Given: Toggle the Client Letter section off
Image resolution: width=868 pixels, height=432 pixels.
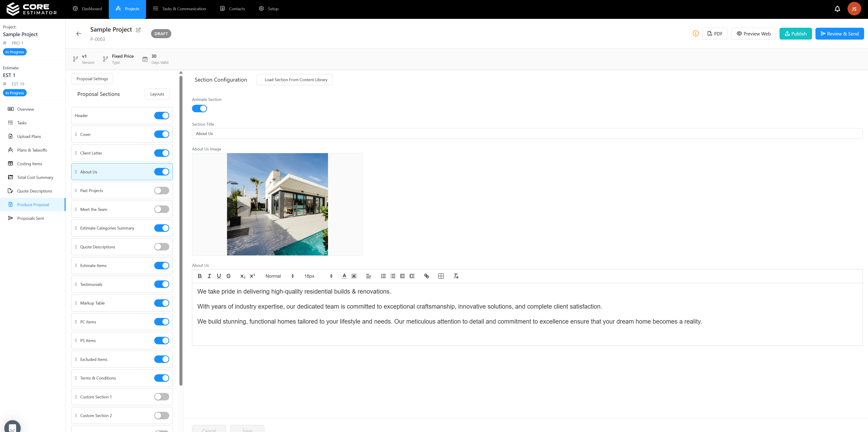Looking at the screenshot, I should [162, 153].
